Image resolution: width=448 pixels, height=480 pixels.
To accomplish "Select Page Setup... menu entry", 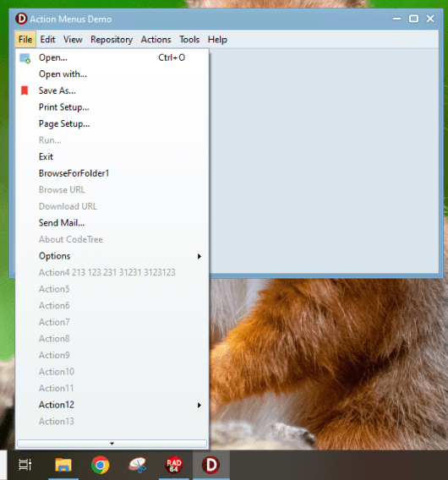I will (112, 123).
